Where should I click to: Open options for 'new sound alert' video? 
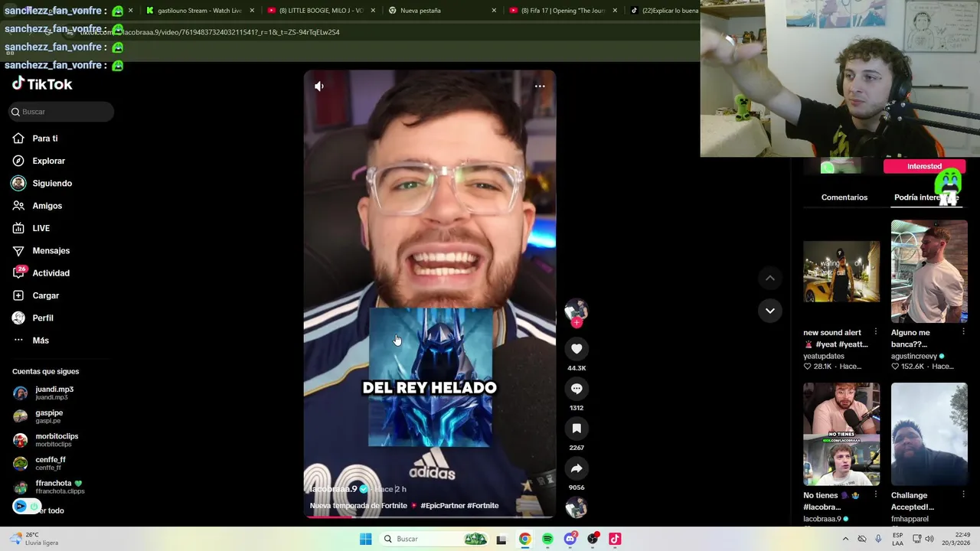(876, 333)
